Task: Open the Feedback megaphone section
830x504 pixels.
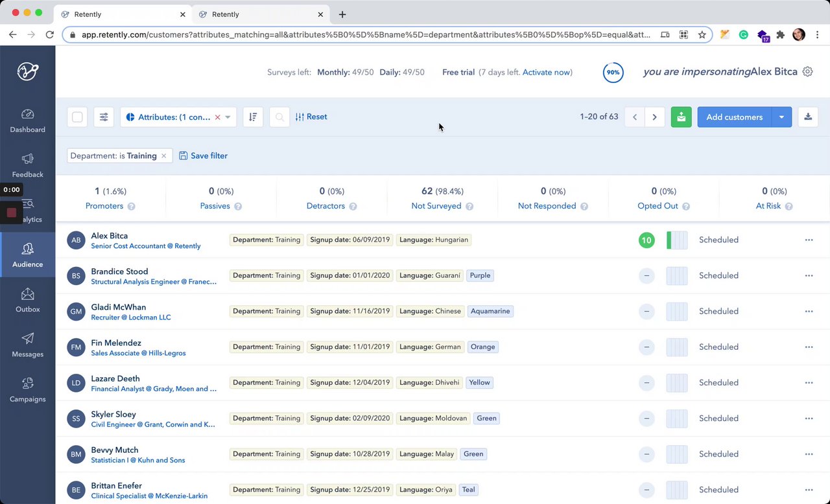Action: click(x=27, y=166)
